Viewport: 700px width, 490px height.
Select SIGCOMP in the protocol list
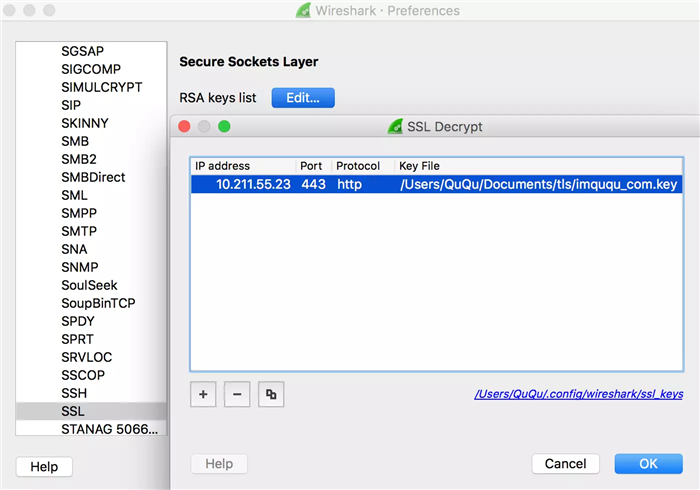pyautogui.click(x=91, y=69)
